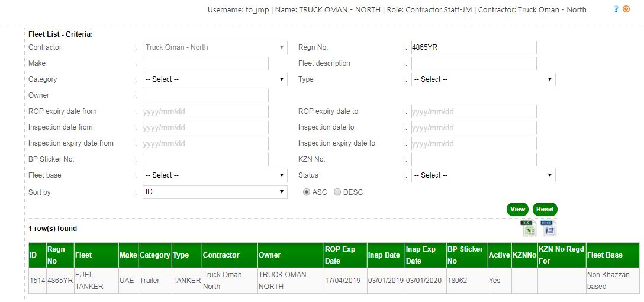Viewport: 644px width, 302px height.
Task: Open the Fleet base dropdown
Action: coord(215,175)
